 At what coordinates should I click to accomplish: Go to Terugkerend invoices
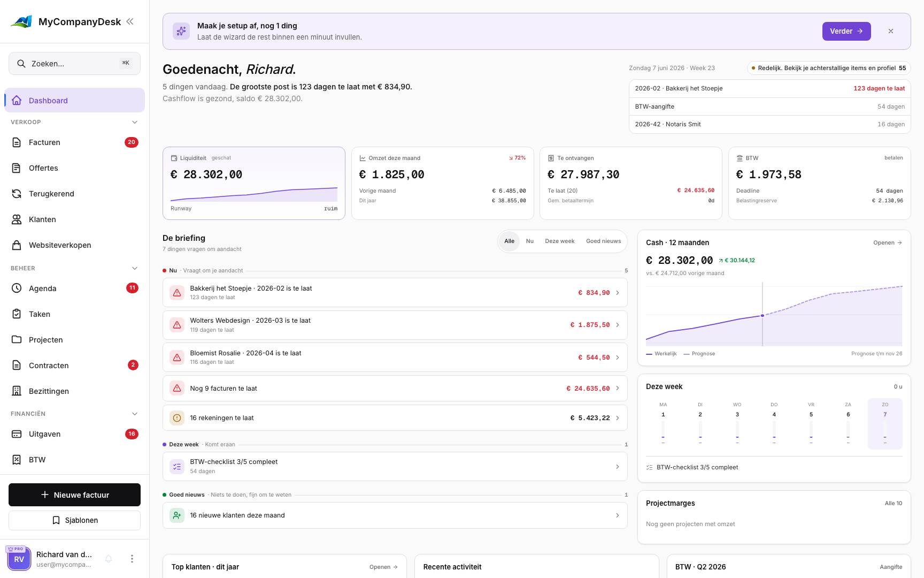click(x=74, y=194)
